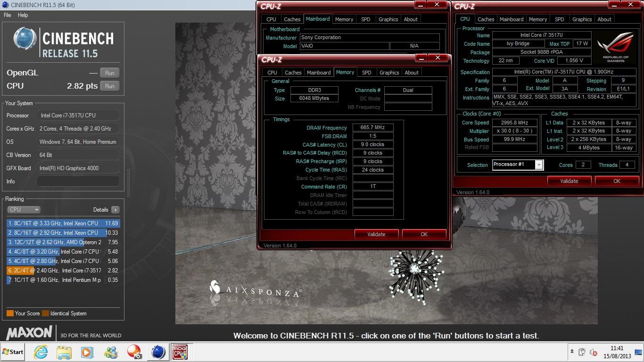Click the Intel Core i7 3517U name field

click(542, 35)
